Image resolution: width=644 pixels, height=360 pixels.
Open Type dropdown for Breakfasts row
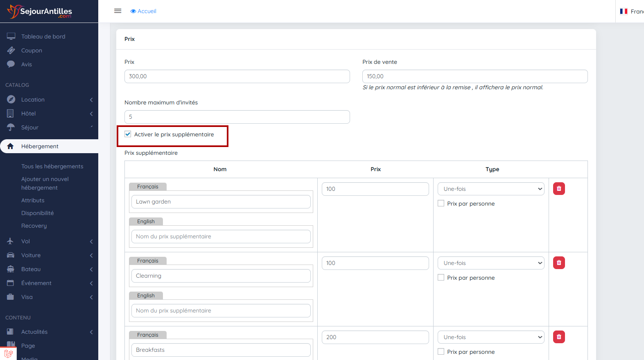click(491, 337)
